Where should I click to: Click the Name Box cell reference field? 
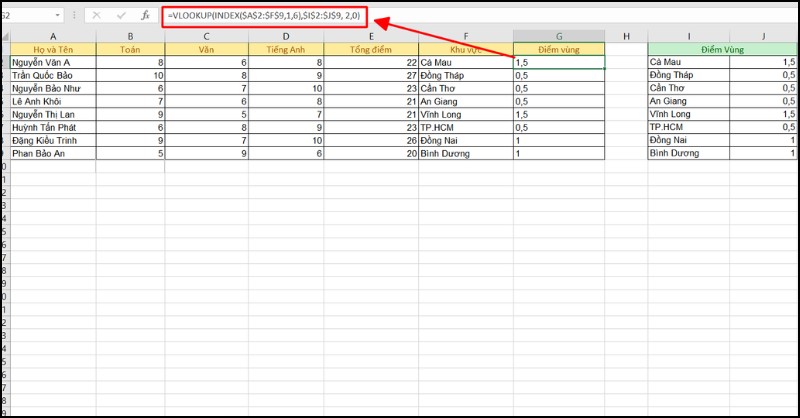25,17
